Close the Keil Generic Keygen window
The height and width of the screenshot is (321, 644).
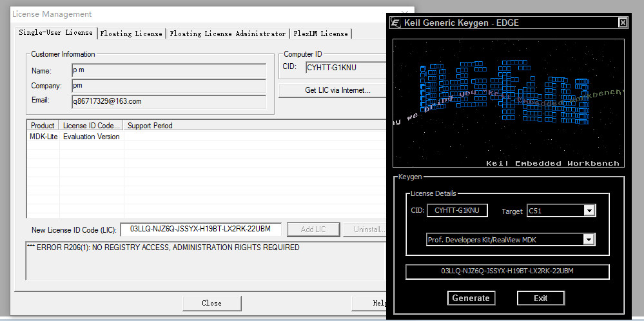tap(623, 23)
